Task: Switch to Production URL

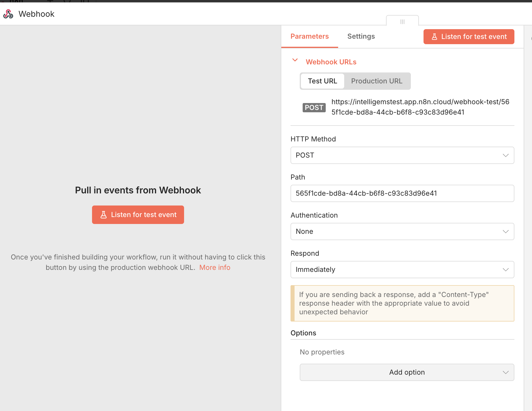Action: tap(376, 81)
